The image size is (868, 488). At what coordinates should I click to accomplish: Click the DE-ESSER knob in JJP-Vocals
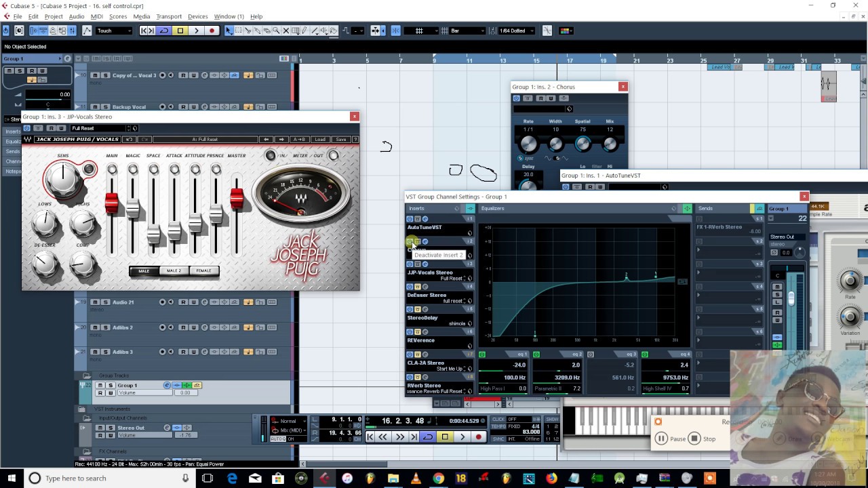45,265
